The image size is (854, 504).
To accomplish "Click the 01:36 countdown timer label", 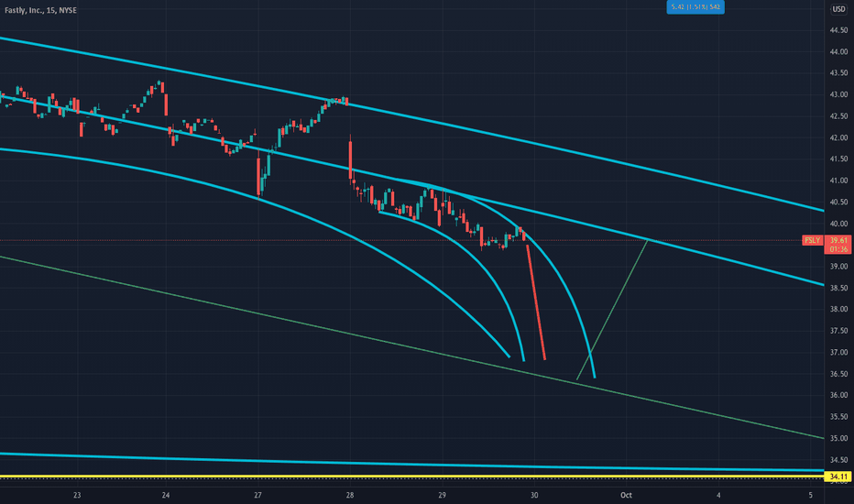I will [x=838, y=249].
